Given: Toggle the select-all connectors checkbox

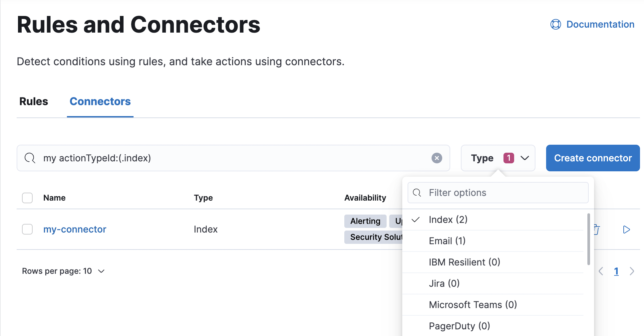Looking at the screenshot, I should [27, 198].
